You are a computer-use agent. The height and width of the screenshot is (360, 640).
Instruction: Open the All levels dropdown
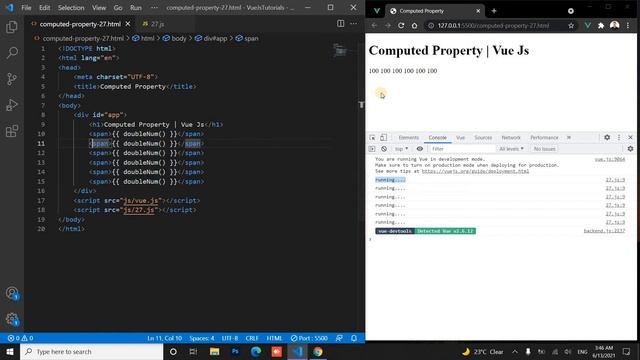511,149
